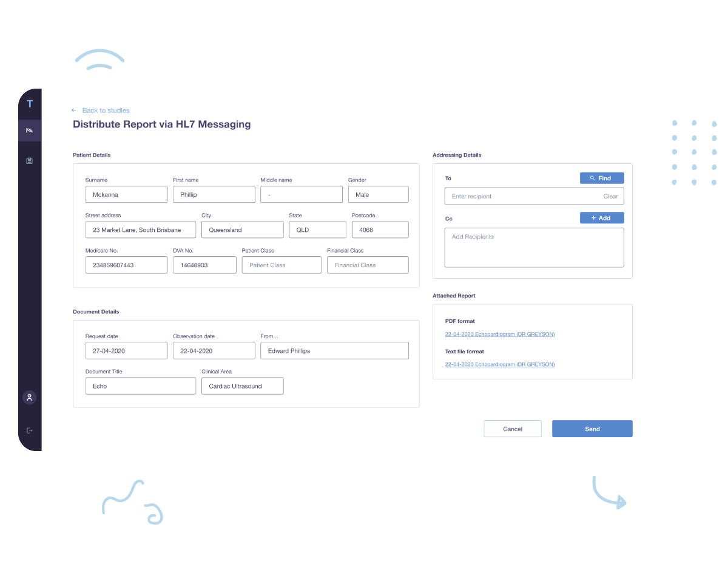
Task: Click the PDF format label
Action: (x=460, y=321)
